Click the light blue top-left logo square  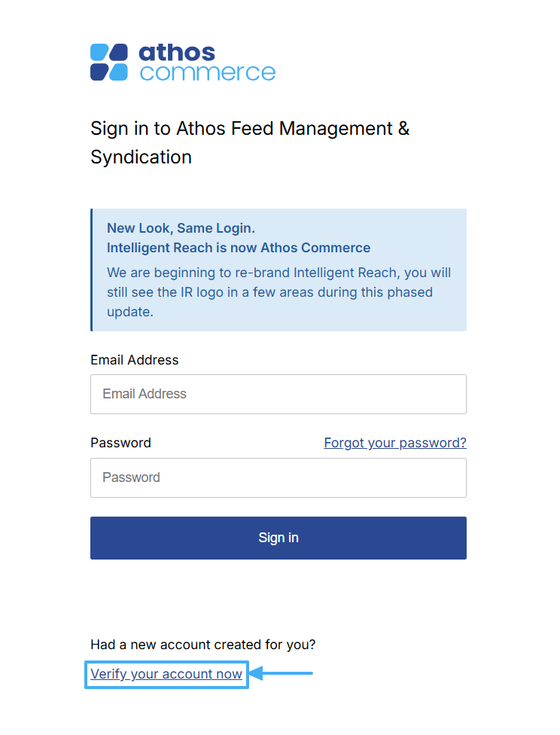coord(99,53)
